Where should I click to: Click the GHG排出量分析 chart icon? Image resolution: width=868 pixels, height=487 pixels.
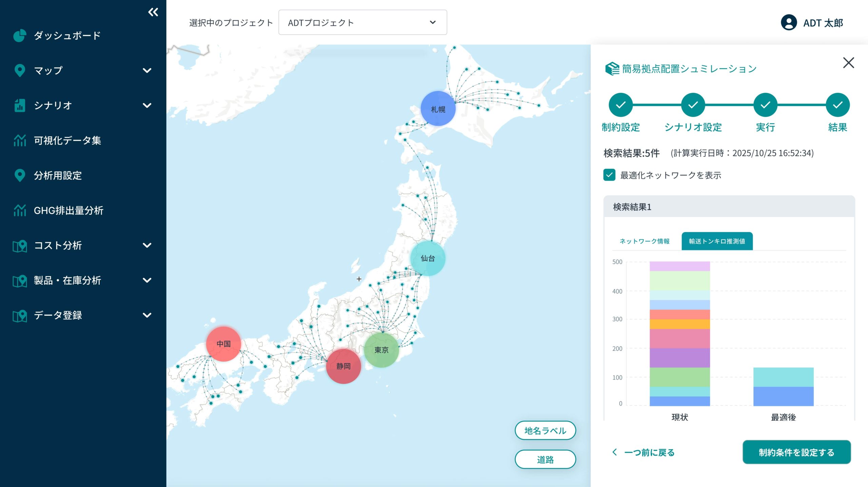click(x=20, y=210)
